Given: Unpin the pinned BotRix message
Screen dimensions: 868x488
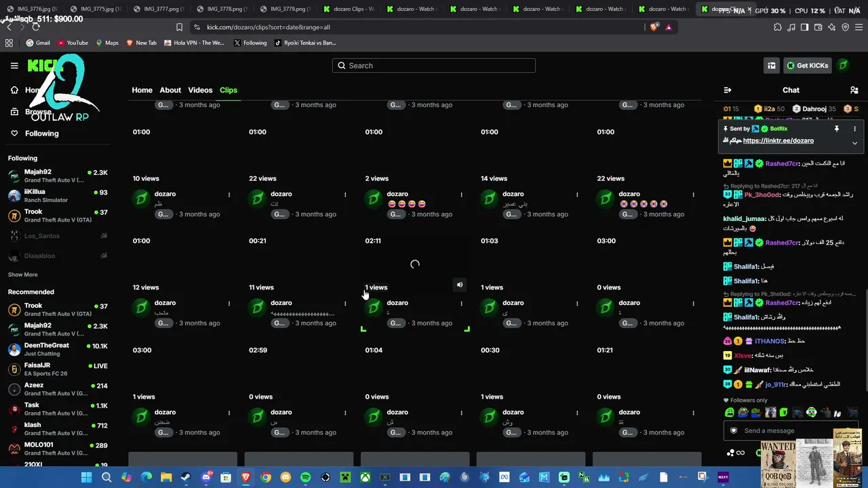Looking at the screenshot, I should (837, 129).
